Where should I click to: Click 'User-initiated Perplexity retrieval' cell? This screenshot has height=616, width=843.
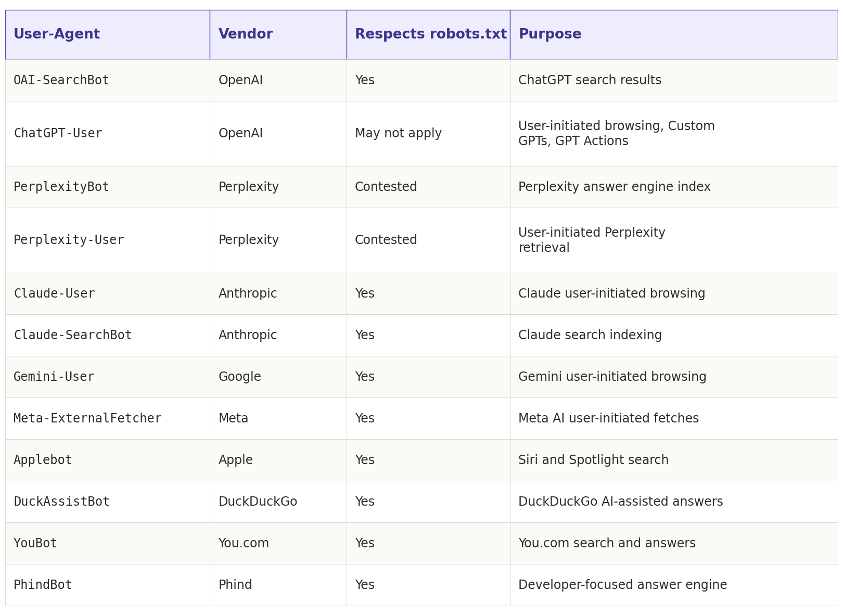pyautogui.click(x=674, y=240)
